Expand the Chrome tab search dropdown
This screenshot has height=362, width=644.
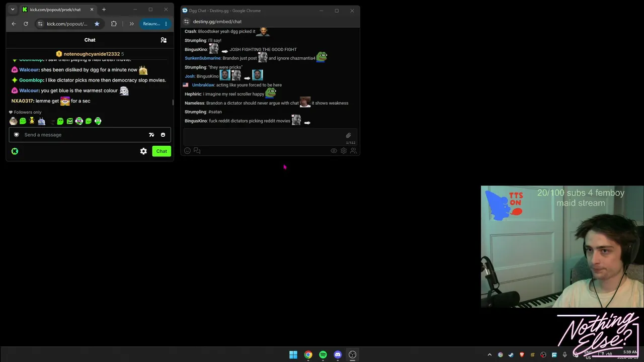13,10
